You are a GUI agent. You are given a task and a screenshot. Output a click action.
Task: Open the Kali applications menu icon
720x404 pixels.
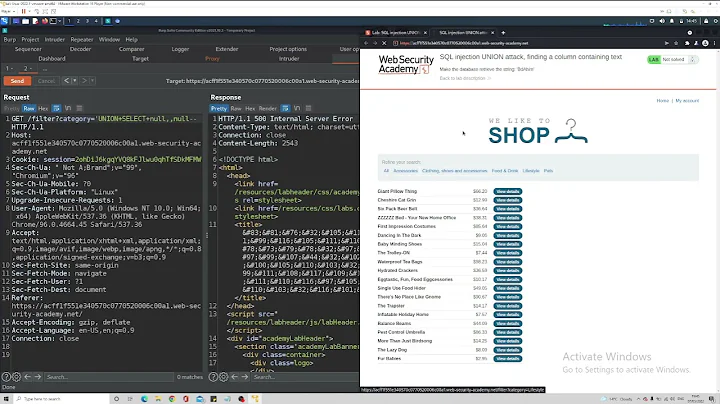pyautogui.click(x=5, y=21)
